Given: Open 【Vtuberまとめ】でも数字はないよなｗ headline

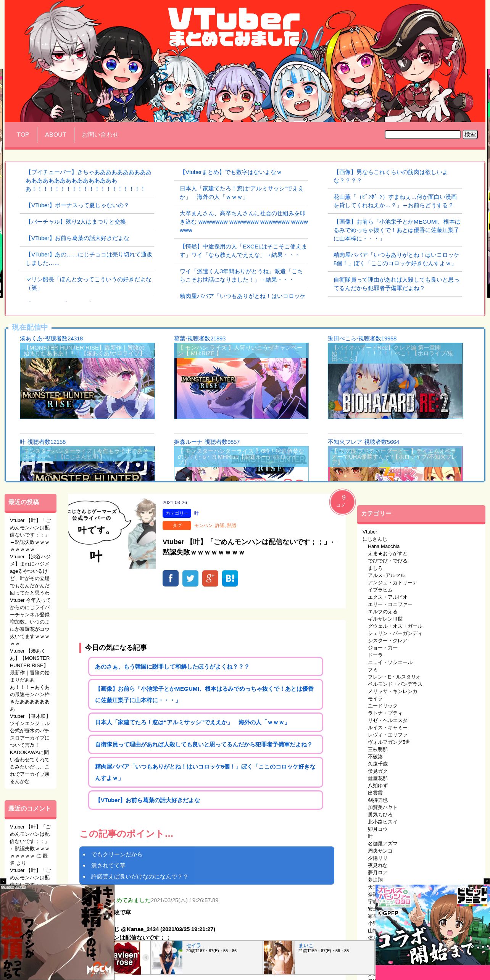Looking at the screenshot, I should pyautogui.click(x=230, y=172).
